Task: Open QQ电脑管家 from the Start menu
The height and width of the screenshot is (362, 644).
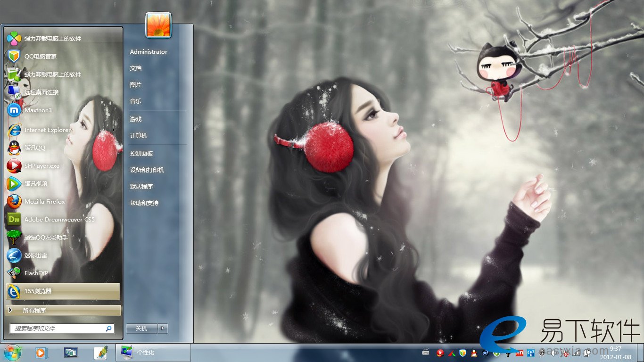Action: point(41,56)
